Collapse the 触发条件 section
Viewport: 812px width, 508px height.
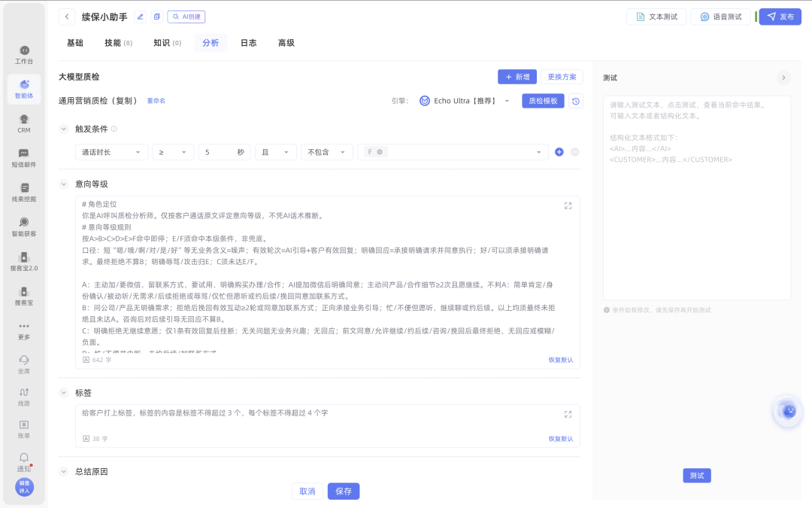[x=64, y=129]
